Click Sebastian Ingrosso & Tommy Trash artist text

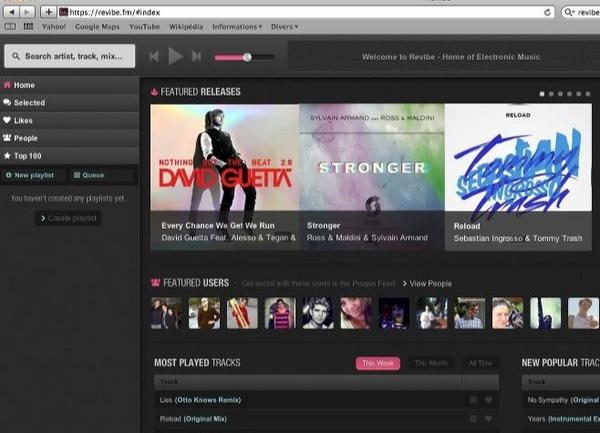click(518, 238)
